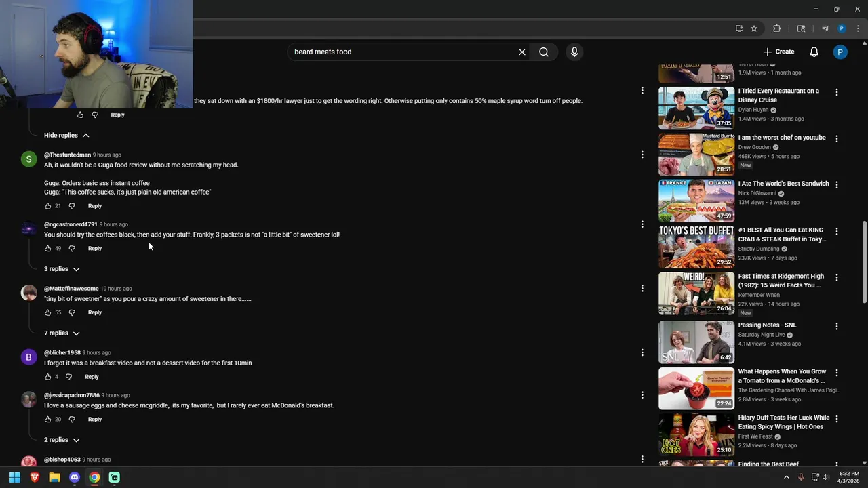Open Chrome media controls icon
The width and height of the screenshot is (868, 488).
click(x=825, y=28)
